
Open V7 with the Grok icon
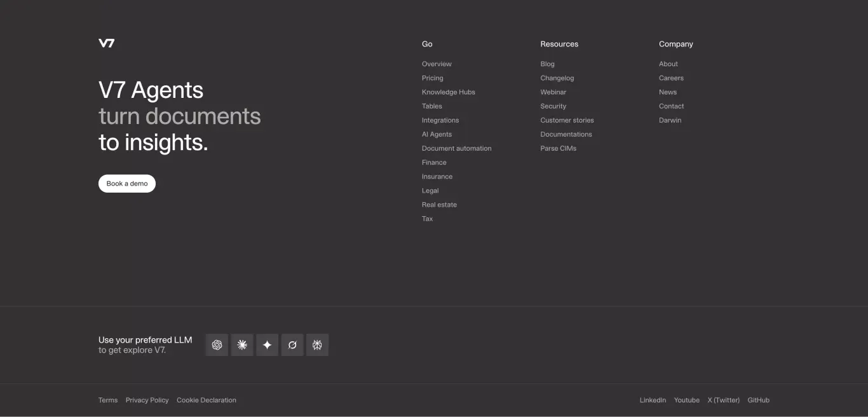pyautogui.click(x=292, y=345)
